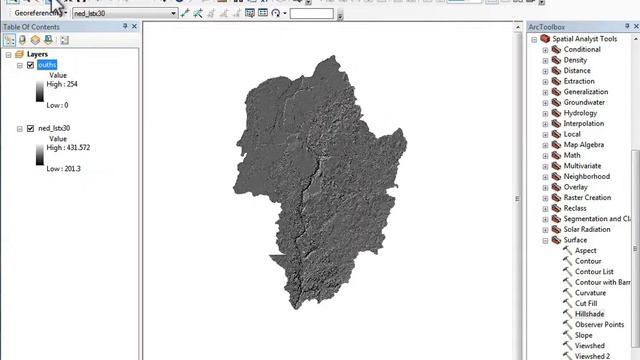Select the Overlay toolset
The height and width of the screenshot is (360, 640).
tap(576, 187)
